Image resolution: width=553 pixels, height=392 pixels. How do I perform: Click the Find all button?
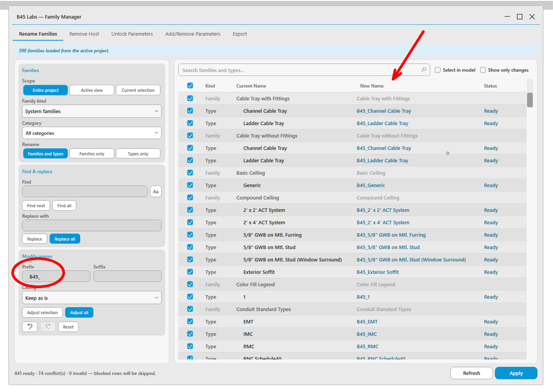coord(64,206)
